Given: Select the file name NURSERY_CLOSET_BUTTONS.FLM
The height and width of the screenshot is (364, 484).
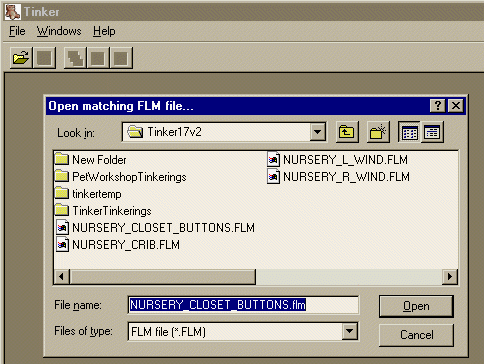Looking at the screenshot, I should click(163, 228).
